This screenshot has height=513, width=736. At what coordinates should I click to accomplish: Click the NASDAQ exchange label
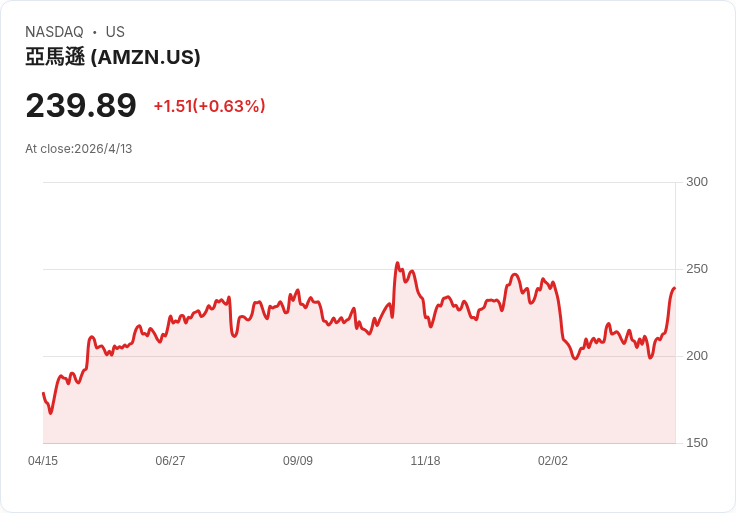(x=54, y=32)
